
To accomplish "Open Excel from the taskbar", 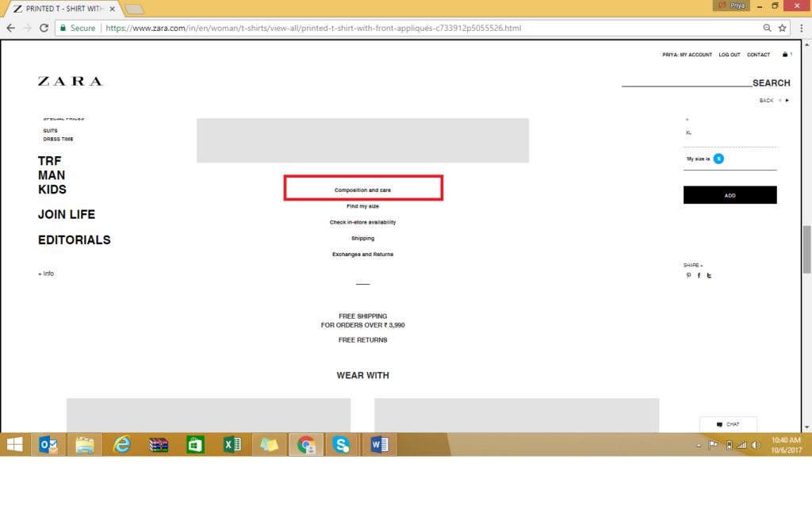I will [232, 445].
